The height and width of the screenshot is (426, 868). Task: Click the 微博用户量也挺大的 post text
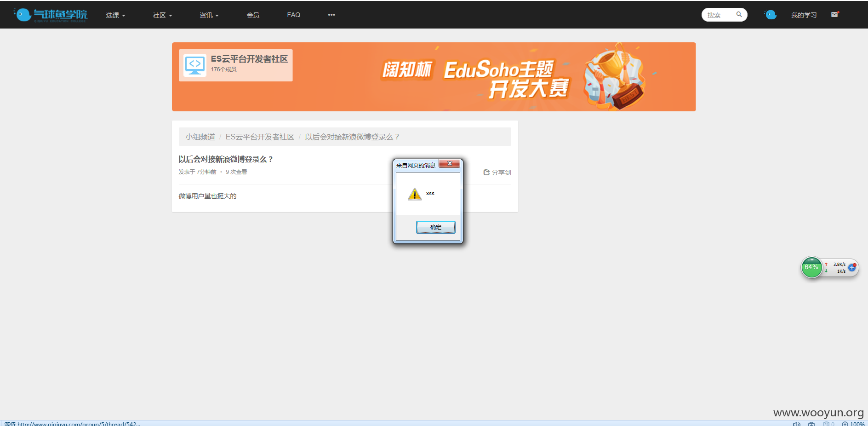point(207,196)
